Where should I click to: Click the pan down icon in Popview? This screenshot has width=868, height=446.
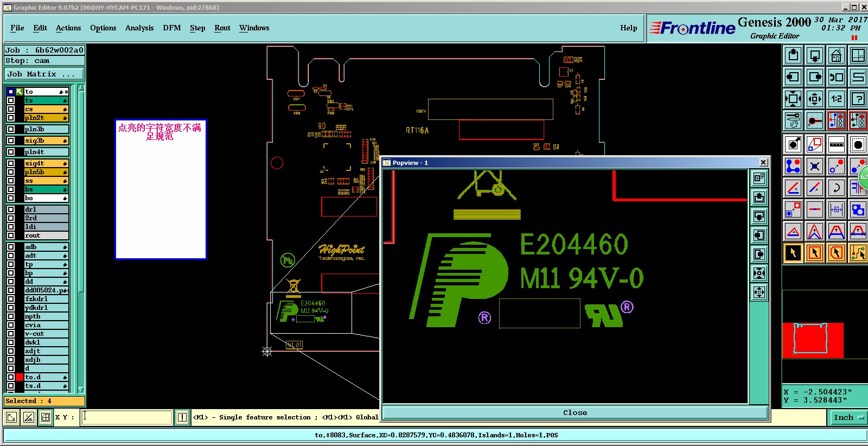(x=759, y=216)
